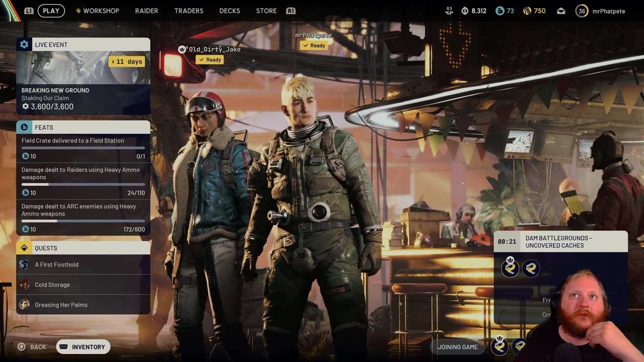Open the DECKS tab

(229, 11)
